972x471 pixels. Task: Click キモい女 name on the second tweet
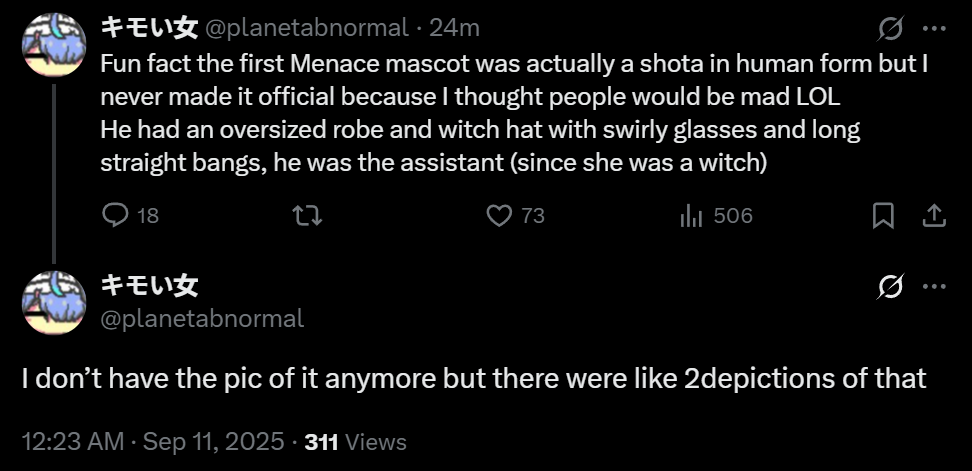coord(149,286)
